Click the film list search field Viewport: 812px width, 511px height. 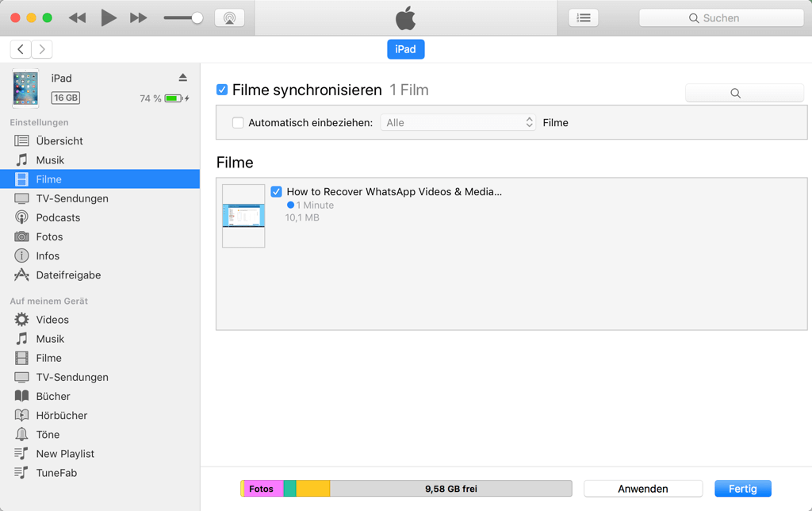tap(745, 94)
